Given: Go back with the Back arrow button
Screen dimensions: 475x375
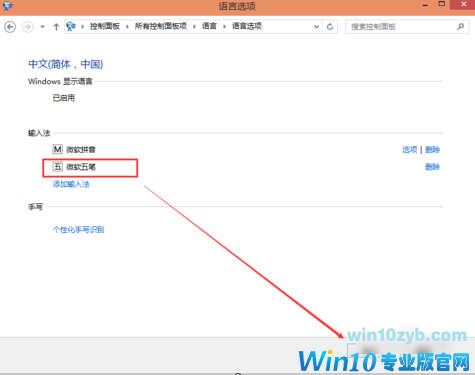Looking at the screenshot, I should [x=10, y=27].
